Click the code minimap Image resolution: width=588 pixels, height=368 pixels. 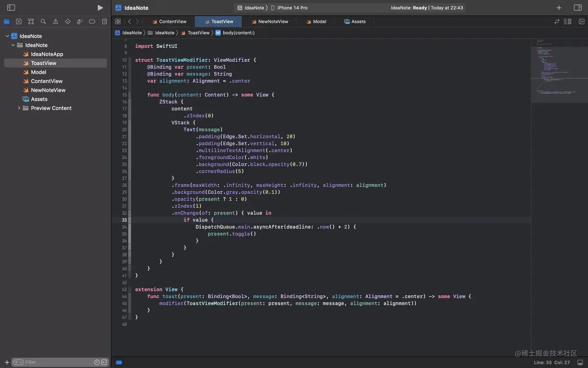pos(559,70)
